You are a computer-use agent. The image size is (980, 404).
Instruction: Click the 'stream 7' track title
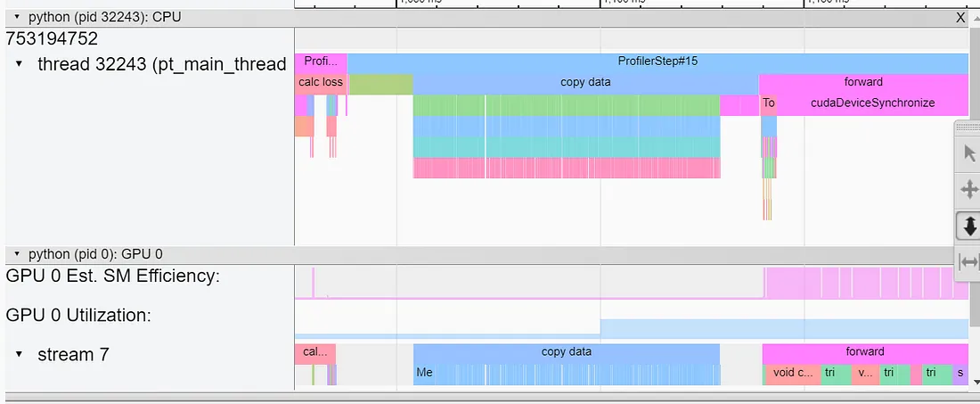coord(73,355)
